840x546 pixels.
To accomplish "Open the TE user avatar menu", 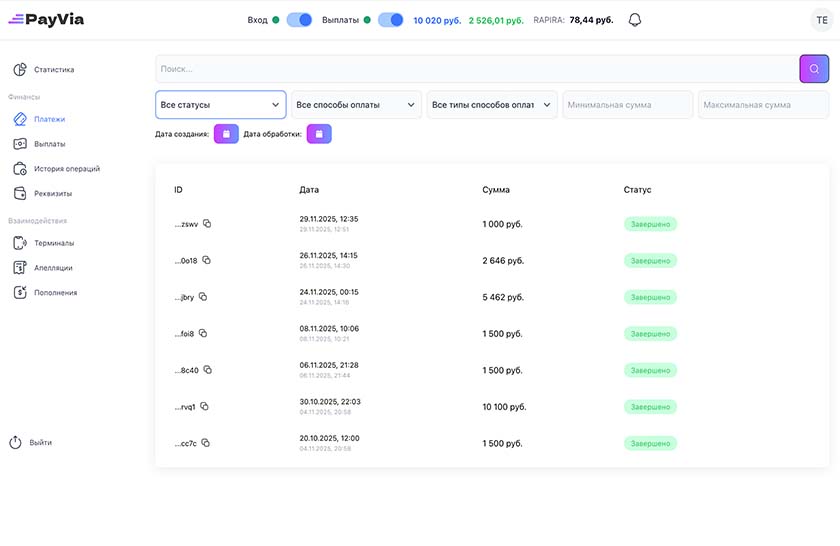I will tap(821, 20).
